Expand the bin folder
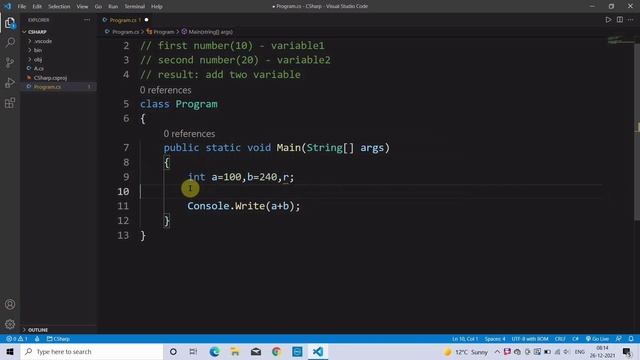Image resolution: width=640 pixels, height=360 pixels. click(x=37, y=50)
